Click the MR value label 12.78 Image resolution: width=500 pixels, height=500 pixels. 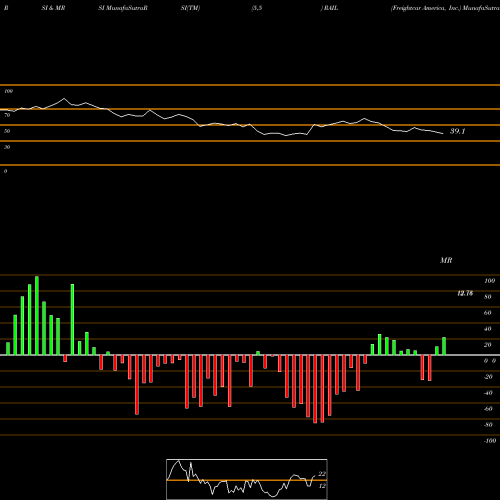click(x=465, y=293)
